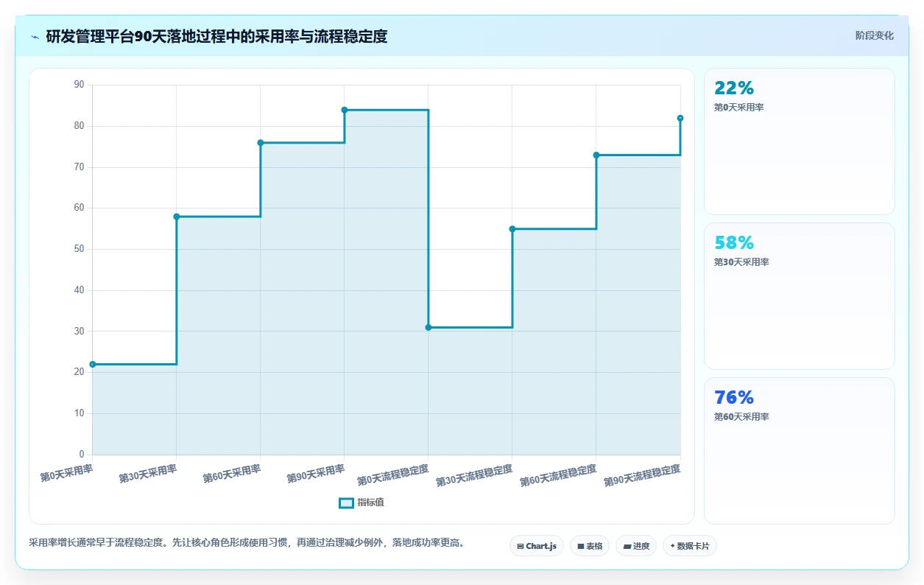Click the data point for 第60天采用率
Screen dimensions: 924x585
click(261, 142)
